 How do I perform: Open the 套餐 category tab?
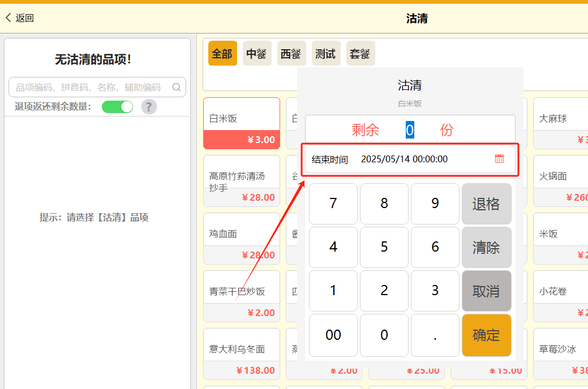[360, 53]
